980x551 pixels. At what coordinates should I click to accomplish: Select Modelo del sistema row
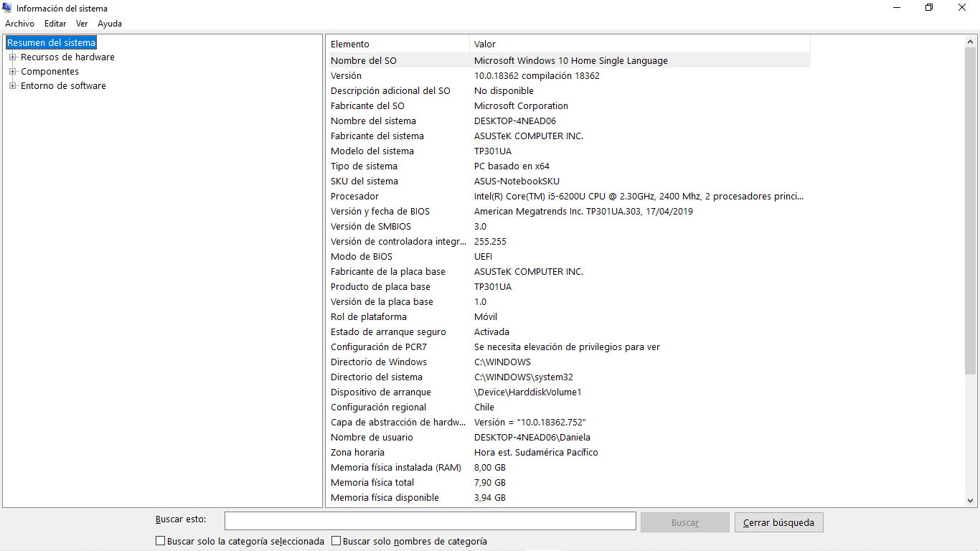pos(569,151)
